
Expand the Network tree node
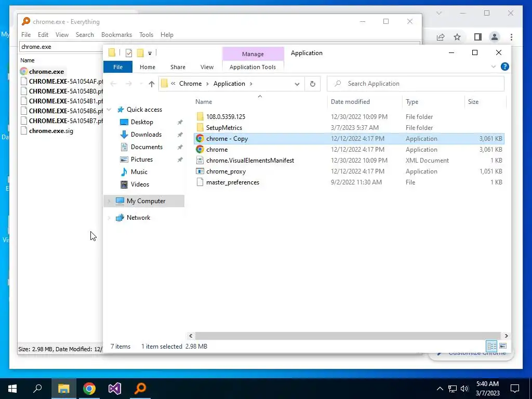109,218
